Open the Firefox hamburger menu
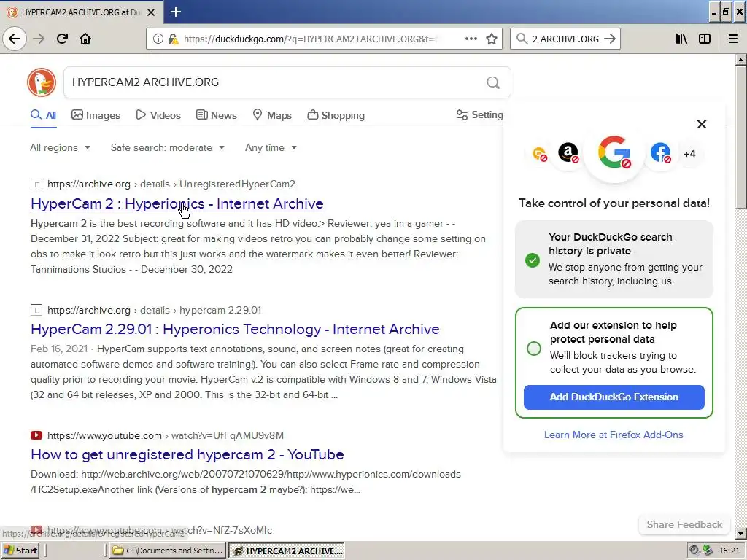This screenshot has width=747, height=560. point(733,39)
